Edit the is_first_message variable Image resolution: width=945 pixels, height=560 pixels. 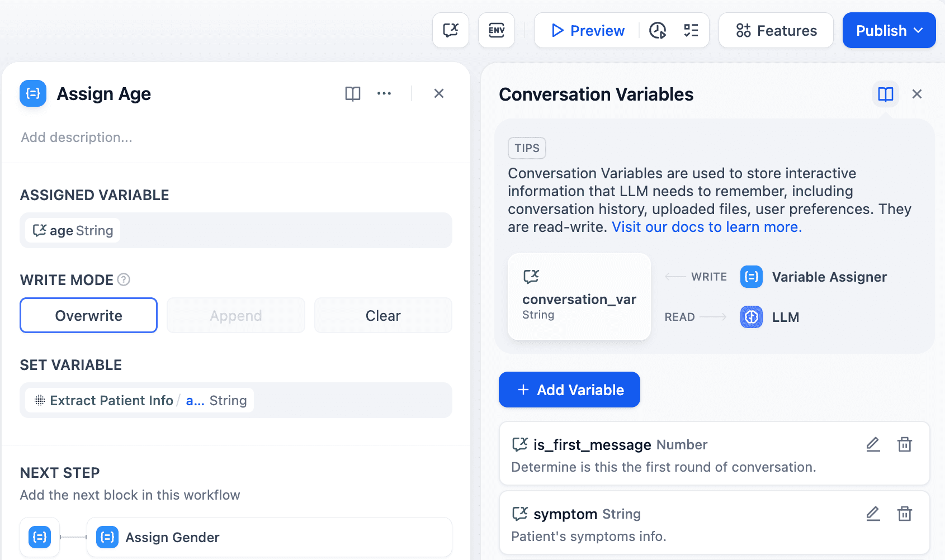(x=873, y=445)
